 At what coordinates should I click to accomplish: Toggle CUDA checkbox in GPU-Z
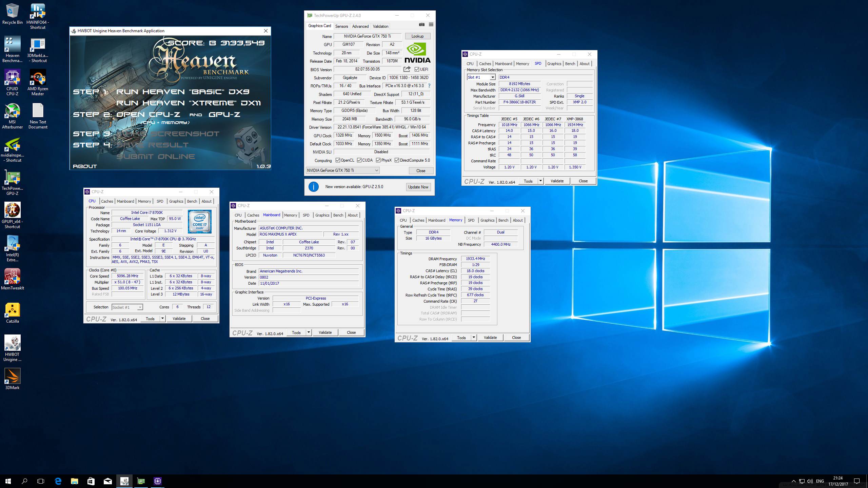(x=359, y=160)
